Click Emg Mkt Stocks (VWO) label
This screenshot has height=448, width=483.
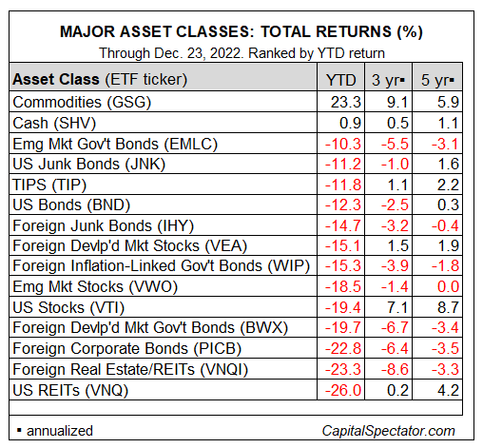tap(95, 286)
